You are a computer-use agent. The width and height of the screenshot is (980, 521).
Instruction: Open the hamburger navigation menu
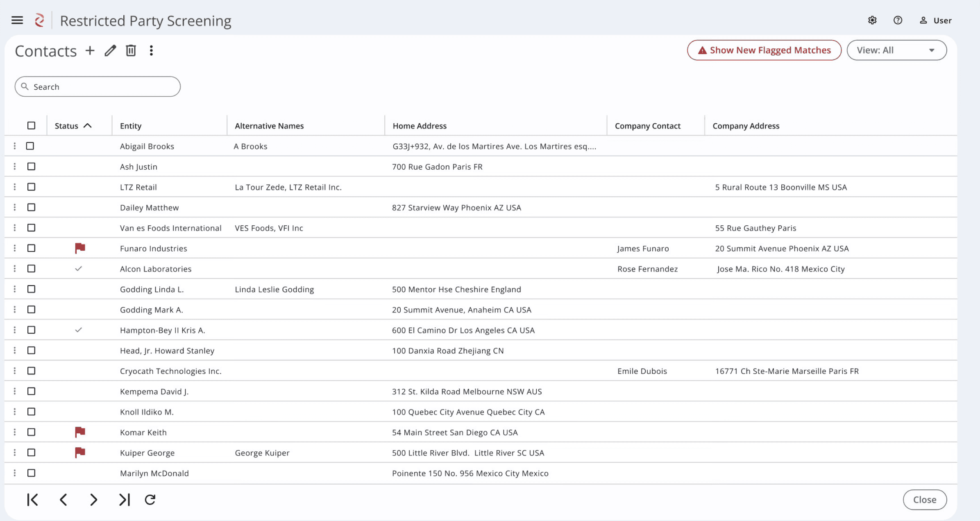coord(17,20)
